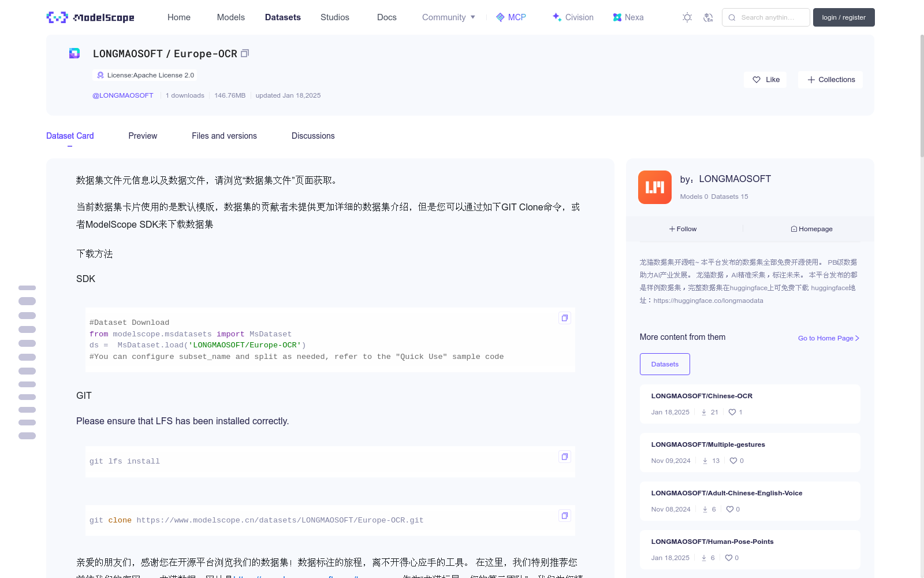Screen dimensions: 924x578
Task: Click the 'updated Jan 18,2025' text
Action: tap(288, 95)
